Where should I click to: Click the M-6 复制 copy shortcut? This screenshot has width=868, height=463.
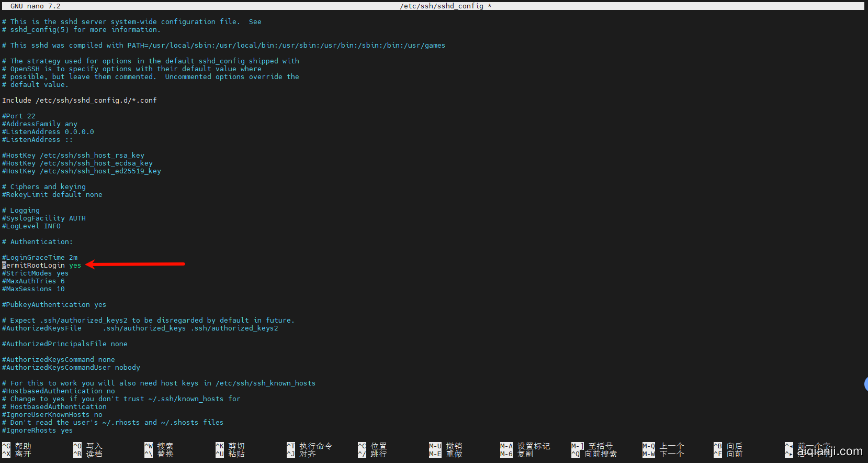tap(517, 454)
